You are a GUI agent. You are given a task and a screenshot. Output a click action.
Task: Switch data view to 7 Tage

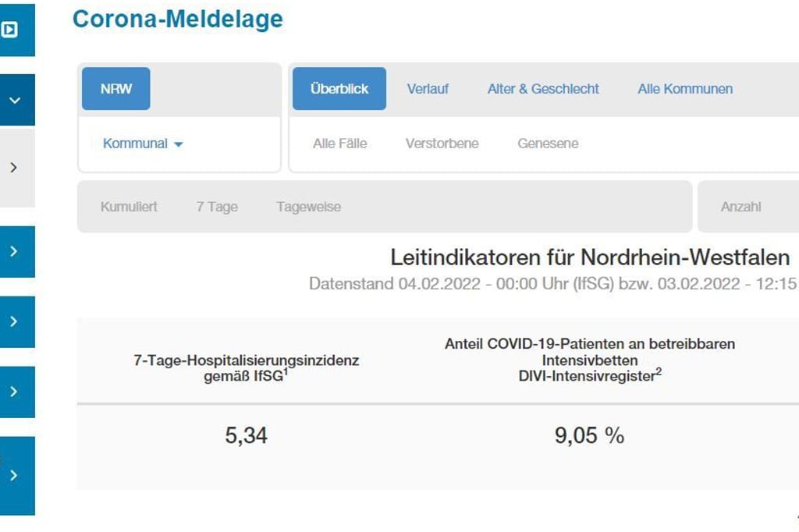[x=217, y=207]
